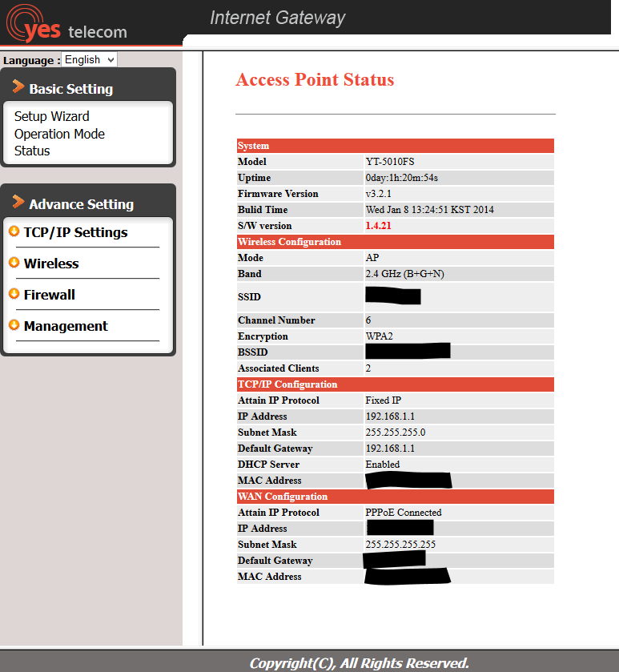Click the orange arrow icon next to Management
Screen dimensions: 619x672
click(x=14, y=325)
